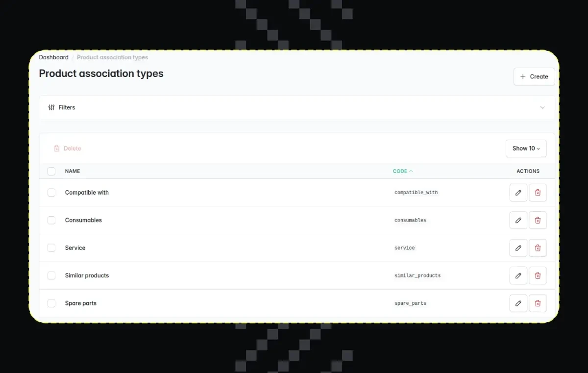Screen dimensions: 588x373
Task: Delete the Service row
Action: click(538, 248)
